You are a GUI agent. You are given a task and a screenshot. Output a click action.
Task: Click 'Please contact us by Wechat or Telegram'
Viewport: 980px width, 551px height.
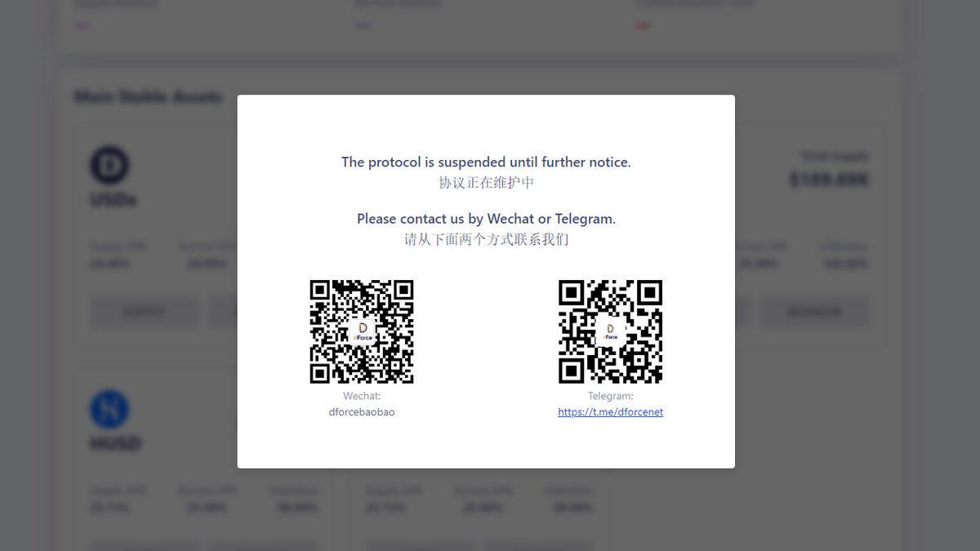tap(486, 219)
